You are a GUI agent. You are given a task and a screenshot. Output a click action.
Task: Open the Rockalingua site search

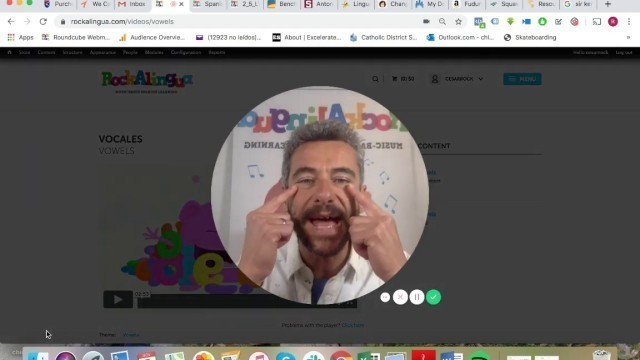click(375, 79)
